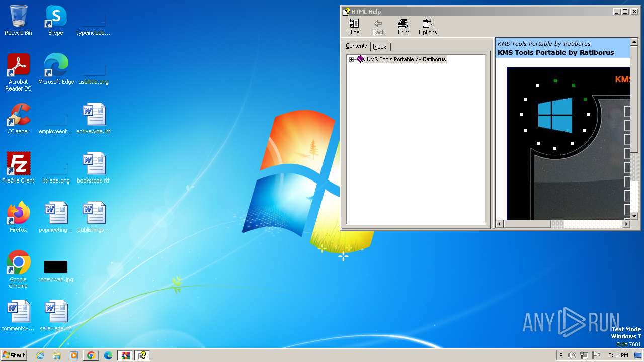The width and height of the screenshot is (644, 362).
Task: Click the 5:11 PM taskbar clock
Action: 618,355
